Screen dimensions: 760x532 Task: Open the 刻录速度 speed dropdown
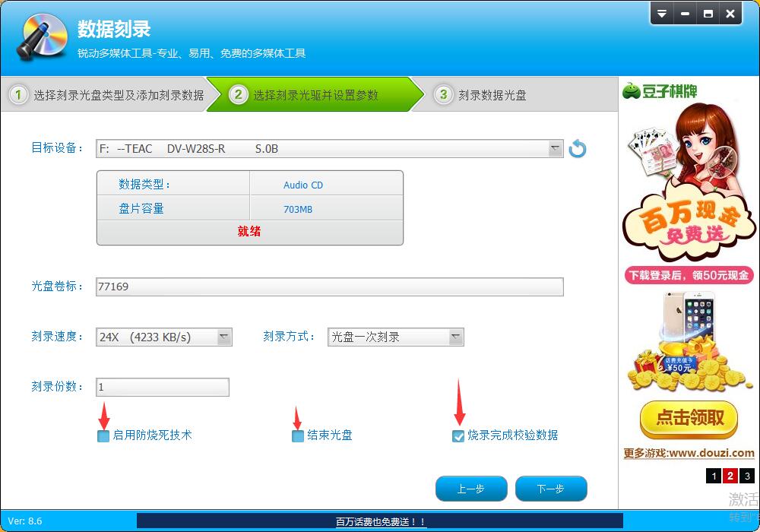[x=224, y=337]
